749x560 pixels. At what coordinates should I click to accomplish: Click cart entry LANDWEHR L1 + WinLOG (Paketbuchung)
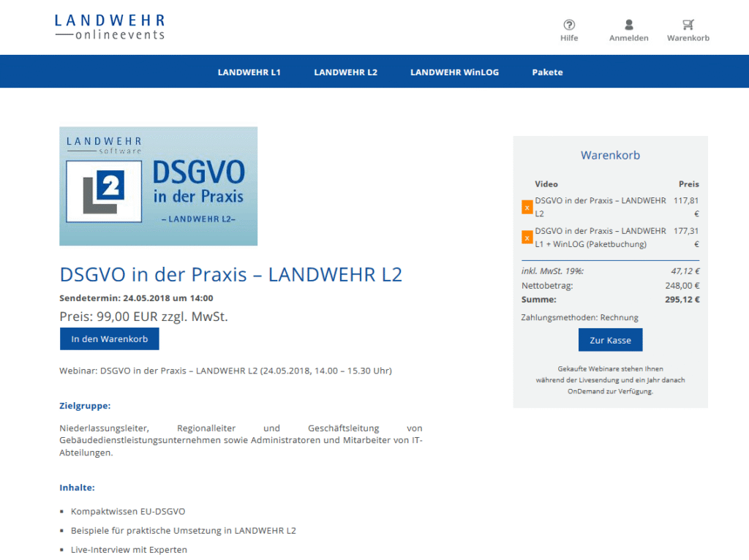click(x=600, y=238)
